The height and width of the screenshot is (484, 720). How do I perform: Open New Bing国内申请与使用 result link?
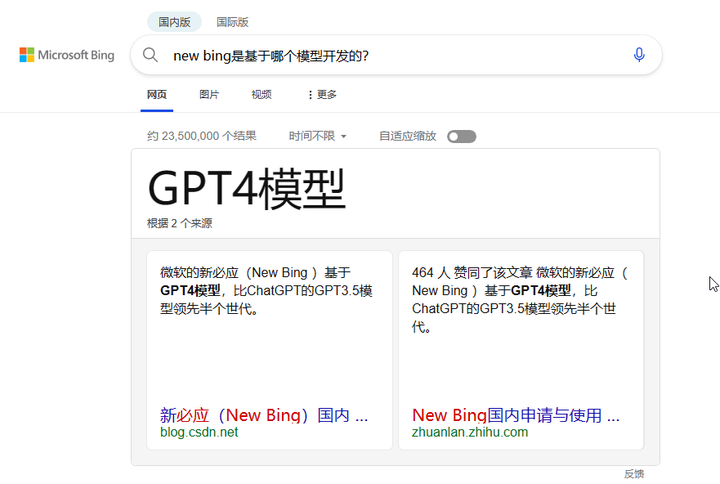[x=516, y=415]
